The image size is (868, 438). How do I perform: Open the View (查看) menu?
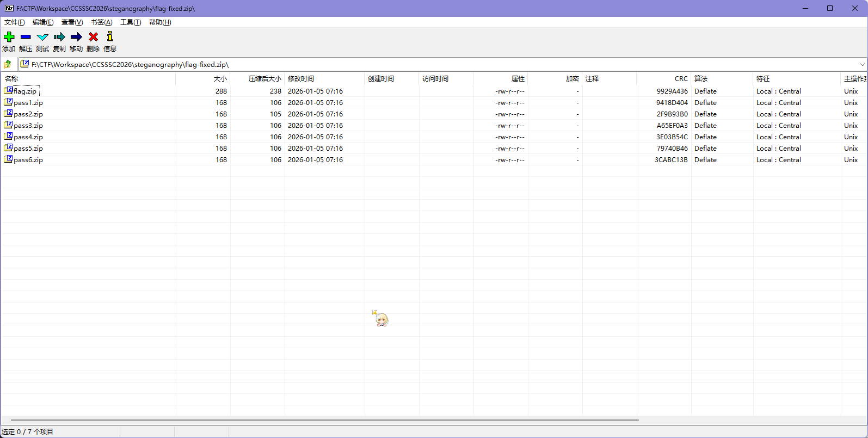72,22
